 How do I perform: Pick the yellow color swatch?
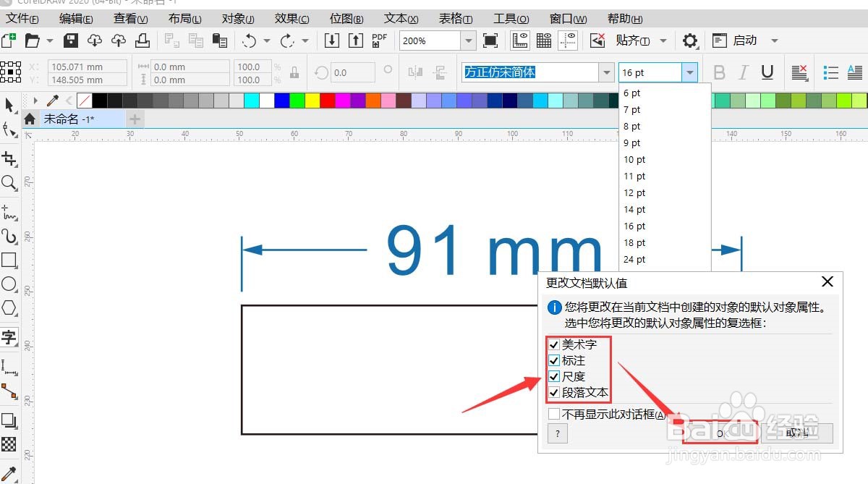coord(312,100)
